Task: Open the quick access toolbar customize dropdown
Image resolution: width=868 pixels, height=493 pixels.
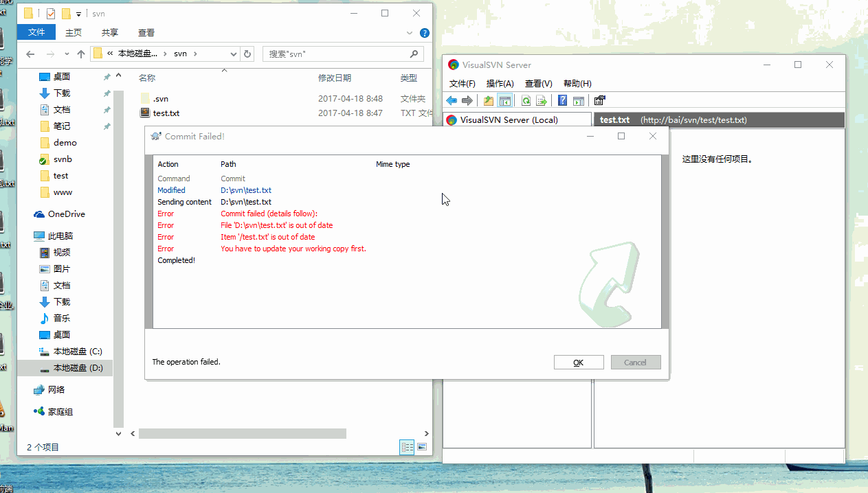Action: click(x=78, y=14)
